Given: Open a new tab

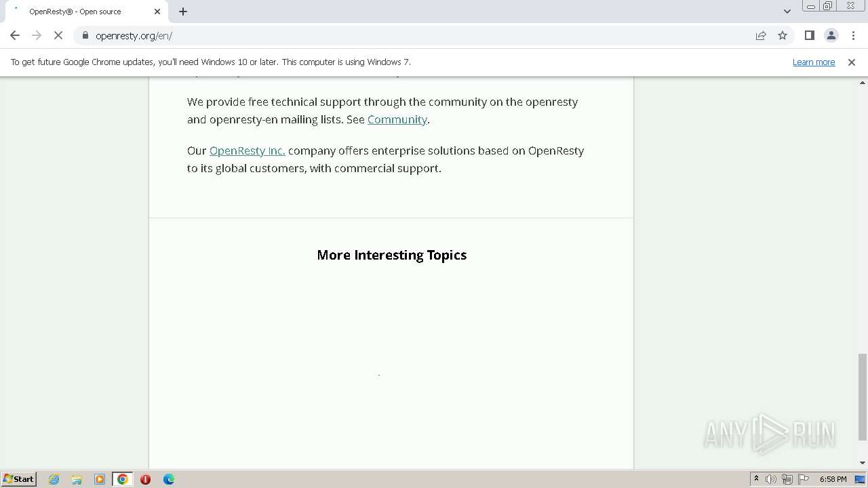Looking at the screenshot, I should click(183, 12).
